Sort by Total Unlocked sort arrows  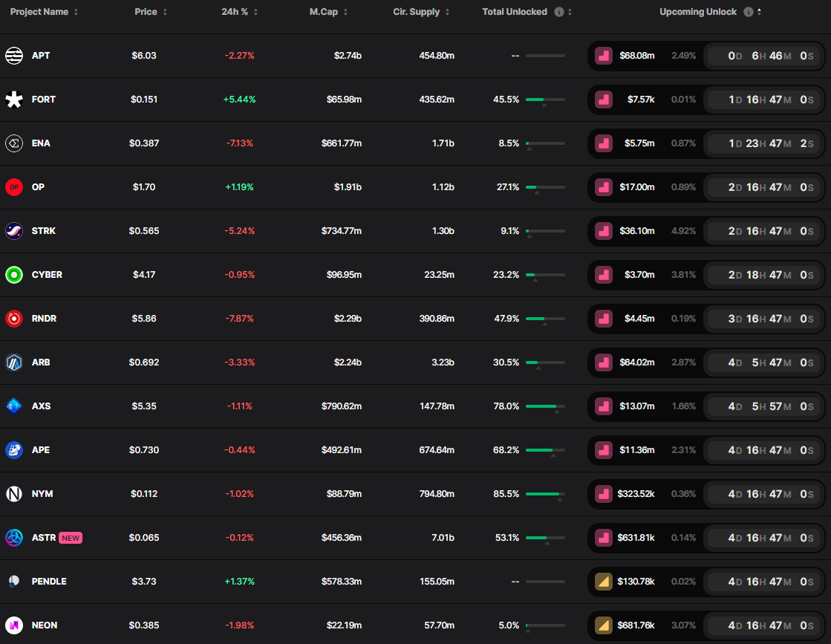(570, 12)
